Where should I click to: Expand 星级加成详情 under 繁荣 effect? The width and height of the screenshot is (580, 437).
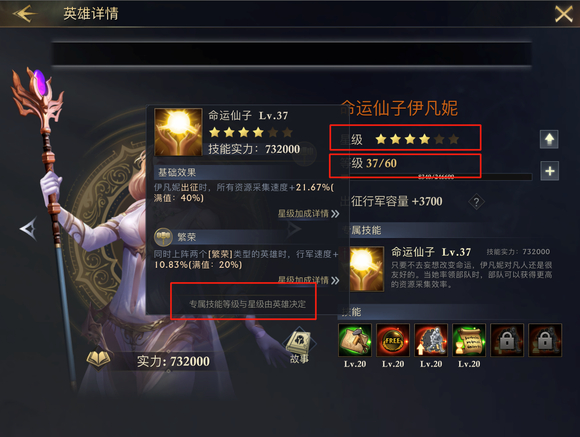point(308,280)
